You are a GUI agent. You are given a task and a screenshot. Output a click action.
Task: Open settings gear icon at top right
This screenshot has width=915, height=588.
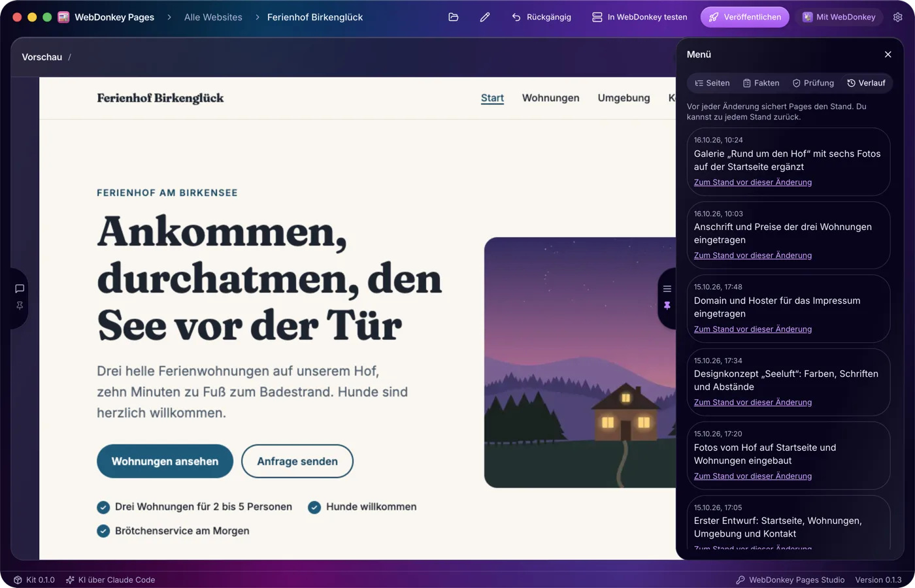point(898,17)
